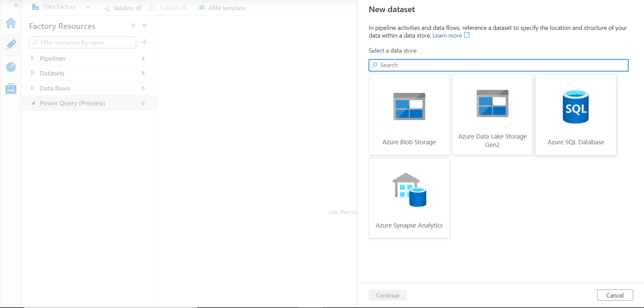
Task: Click the New dataset panel title
Action: coord(392,9)
